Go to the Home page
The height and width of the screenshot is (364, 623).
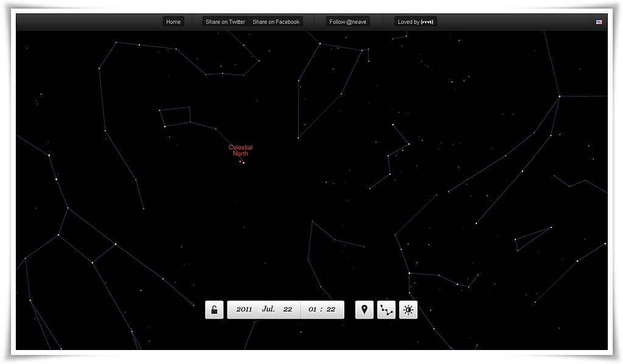(x=173, y=22)
